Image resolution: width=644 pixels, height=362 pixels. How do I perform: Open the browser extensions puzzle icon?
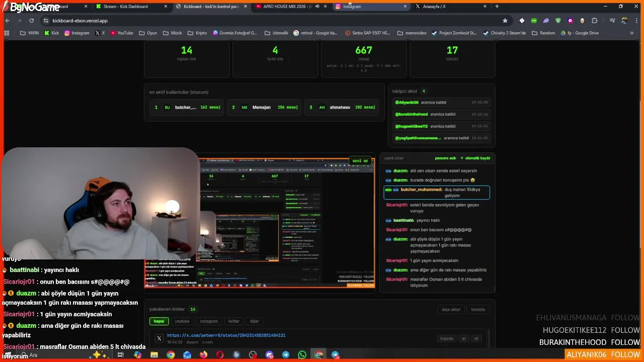[595, 21]
